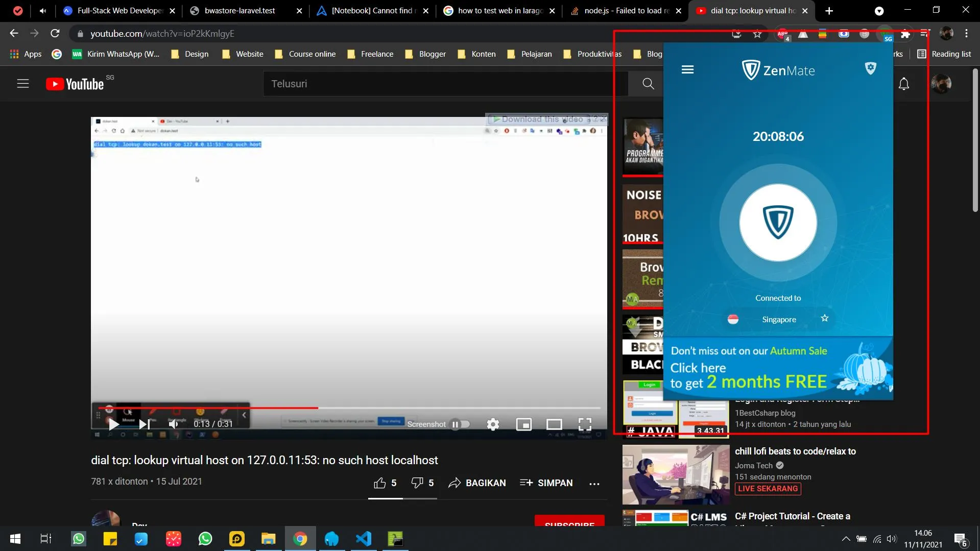Go to the YouTube home logo

(75, 84)
